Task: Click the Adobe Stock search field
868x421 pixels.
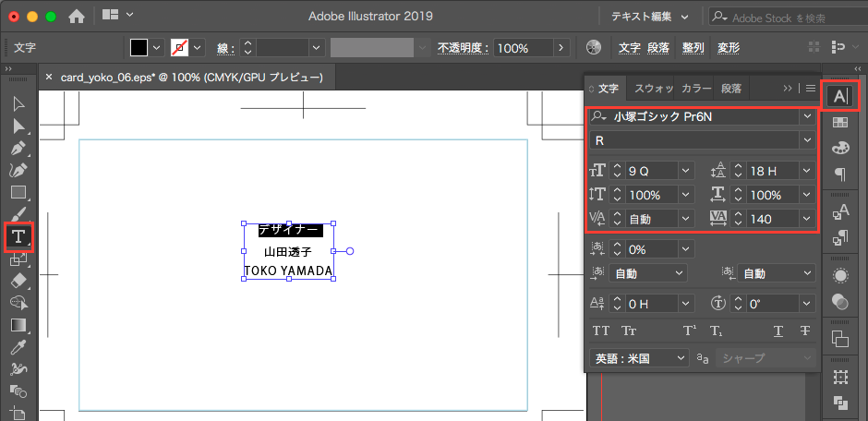Action: click(x=790, y=18)
